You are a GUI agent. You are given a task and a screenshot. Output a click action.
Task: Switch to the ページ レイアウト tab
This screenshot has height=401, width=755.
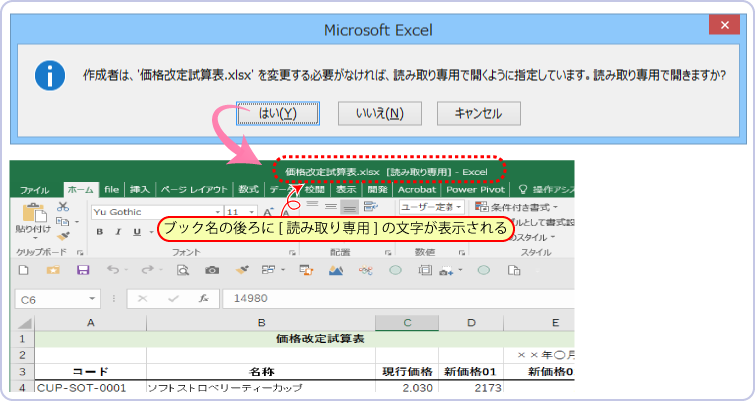pos(194,190)
